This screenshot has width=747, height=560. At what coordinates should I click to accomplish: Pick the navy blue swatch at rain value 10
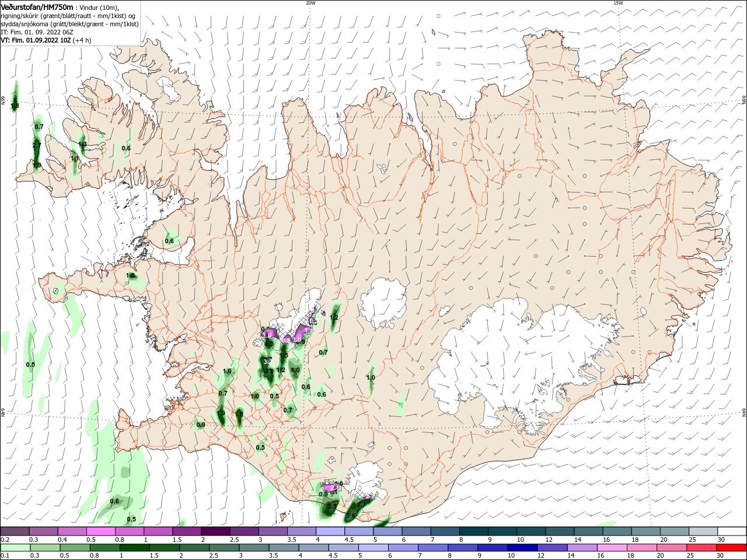click(521, 548)
